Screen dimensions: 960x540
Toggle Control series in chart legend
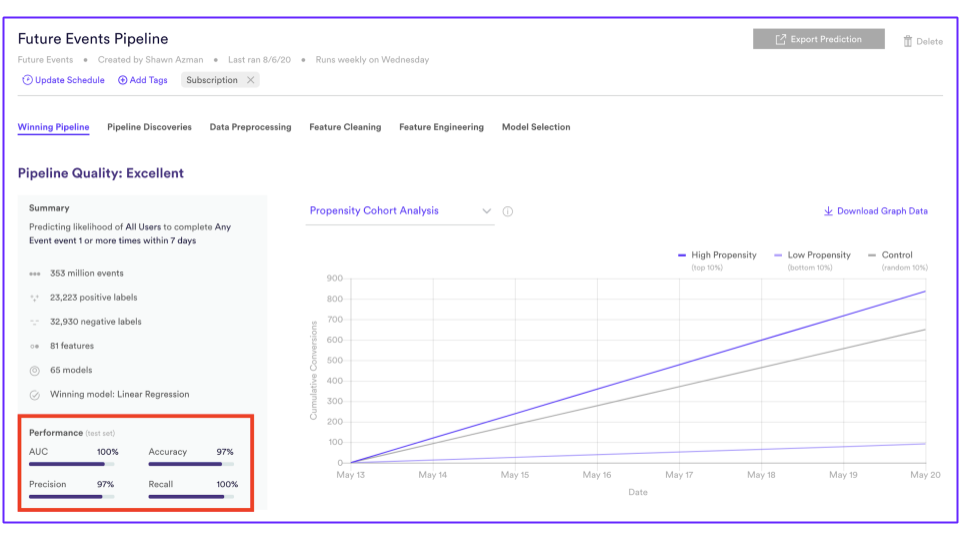[x=890, y=255]
